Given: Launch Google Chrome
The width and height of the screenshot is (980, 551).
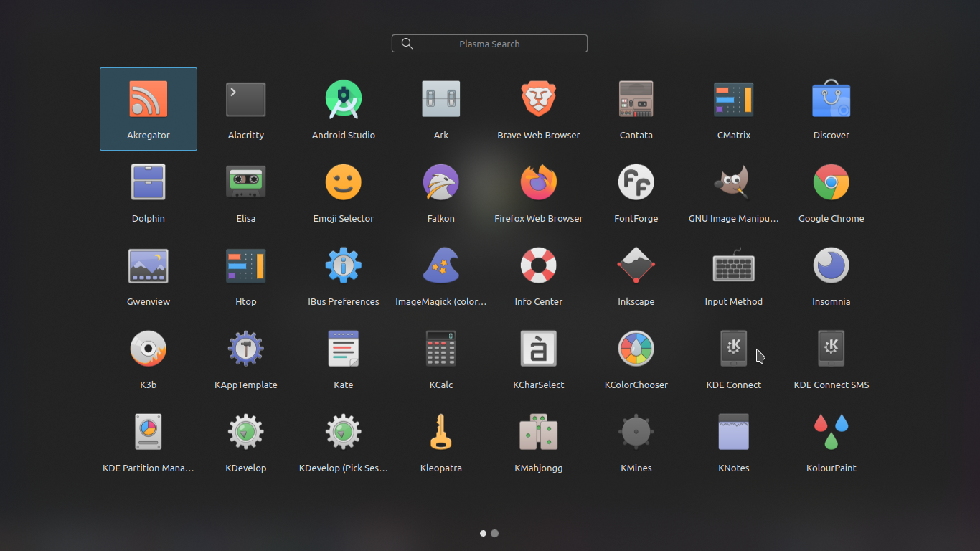Looking at the screenshot, I should [831, 192].
